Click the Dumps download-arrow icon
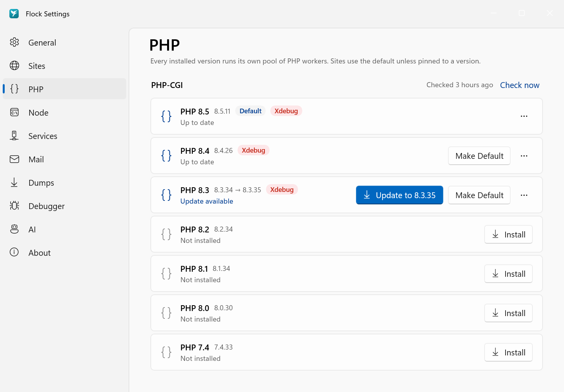The height and width of the screenshot is (392, 564). (x=14, y=183)
